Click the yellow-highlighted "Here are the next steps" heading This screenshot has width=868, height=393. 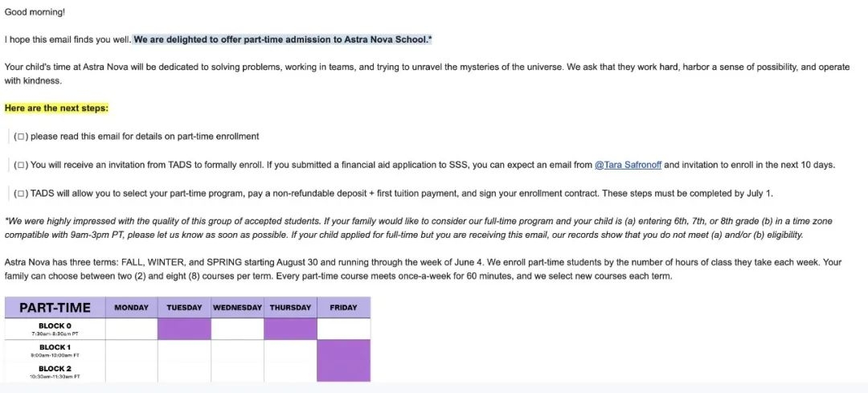pos(56,108)
